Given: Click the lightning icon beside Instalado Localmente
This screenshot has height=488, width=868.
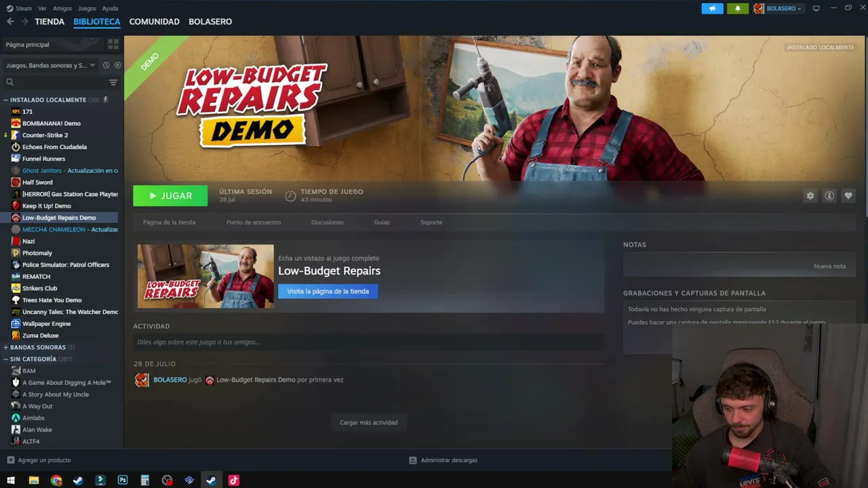Looking at the screenshot, I should point(105,100).
